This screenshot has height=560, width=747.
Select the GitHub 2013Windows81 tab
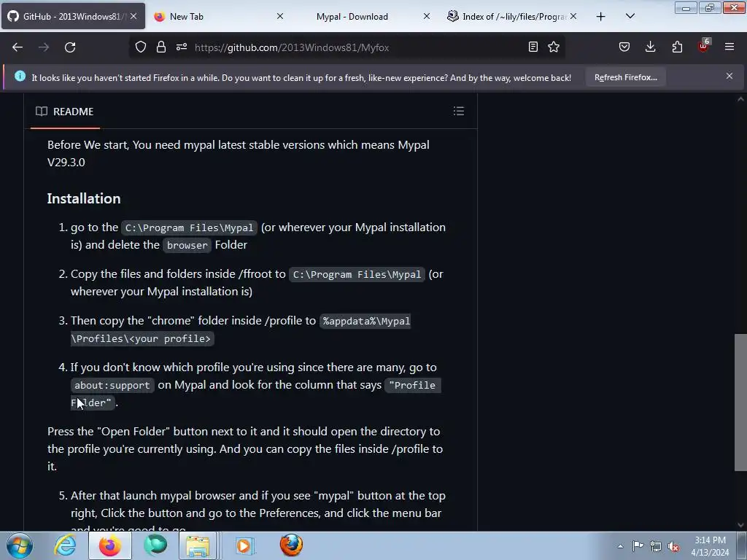[x=74, y=17]
